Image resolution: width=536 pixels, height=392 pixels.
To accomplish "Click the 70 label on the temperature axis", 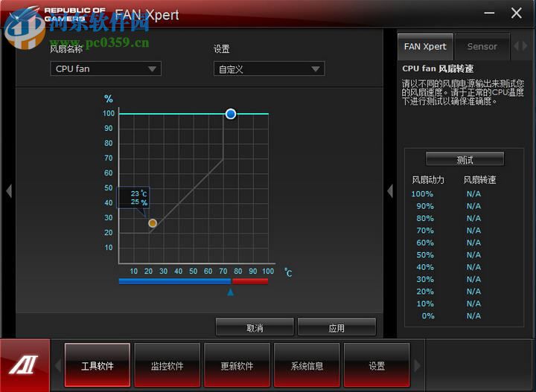I will [x=223, y=271].
